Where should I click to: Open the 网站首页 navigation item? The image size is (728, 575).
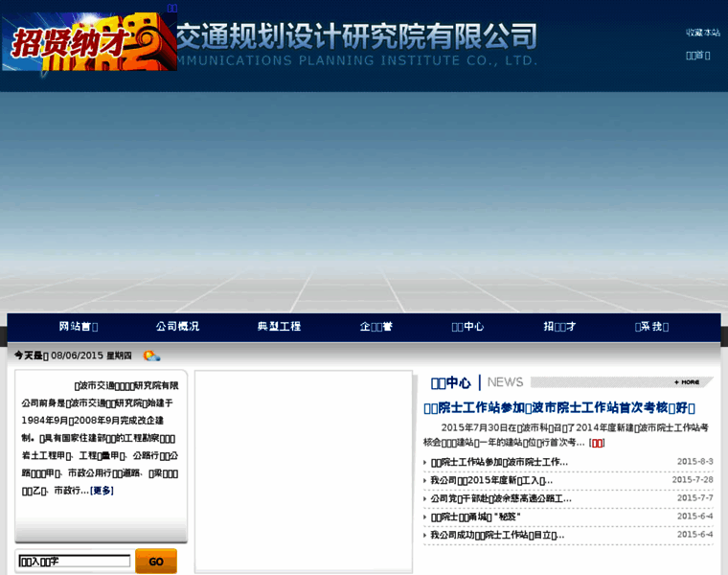click(x=79, y=327)
